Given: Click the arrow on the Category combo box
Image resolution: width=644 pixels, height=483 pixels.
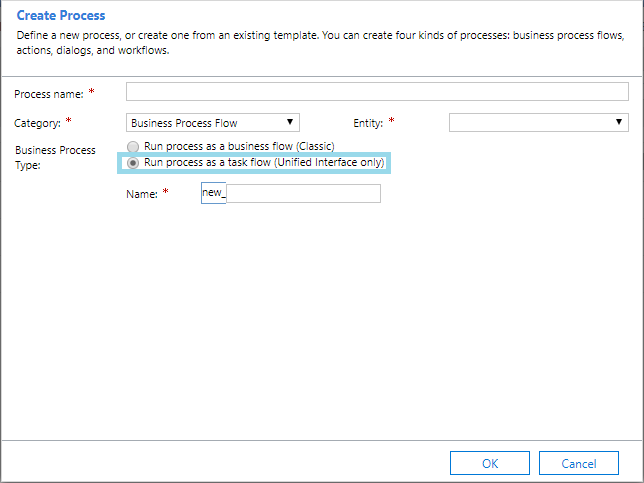Looking at the screenshot, I should [290, 122].
